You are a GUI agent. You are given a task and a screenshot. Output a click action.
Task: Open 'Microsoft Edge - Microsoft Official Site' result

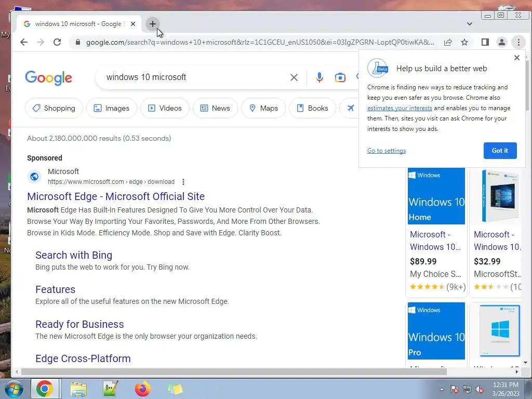(x=116, y=196)
